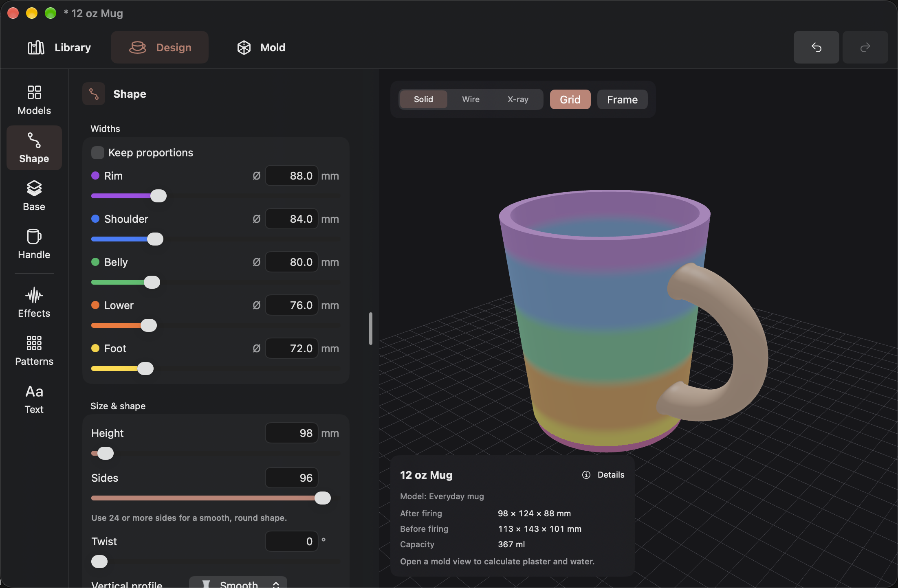This screenshot has width=898, height=588.
Task: Toggle the Grid display button
Action: tap(570, 99)
